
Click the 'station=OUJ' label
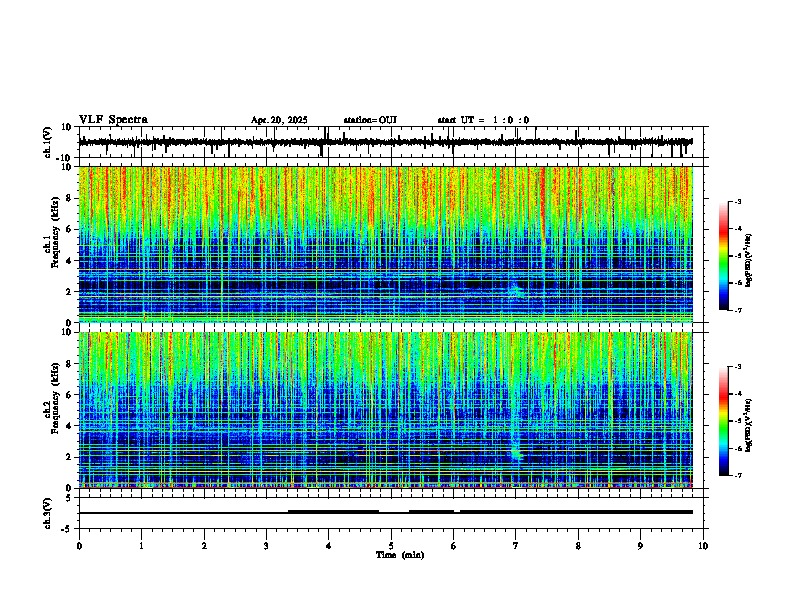click(370, 120)
